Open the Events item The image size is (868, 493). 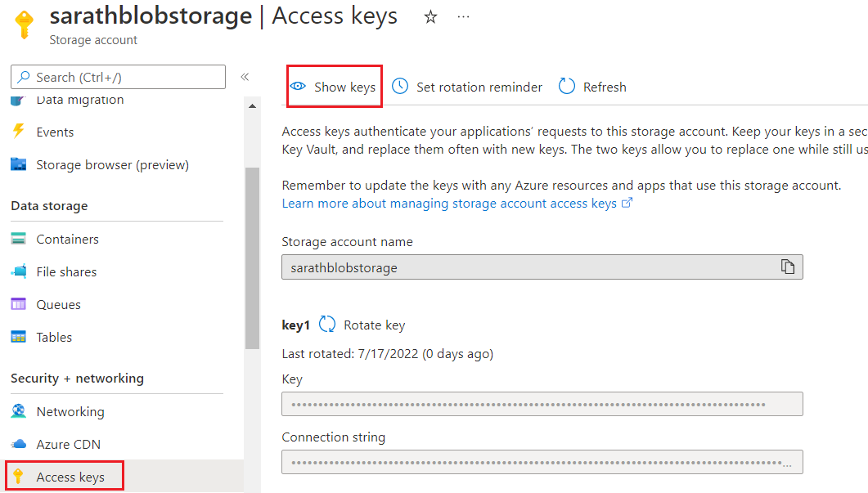pos(55,132)
